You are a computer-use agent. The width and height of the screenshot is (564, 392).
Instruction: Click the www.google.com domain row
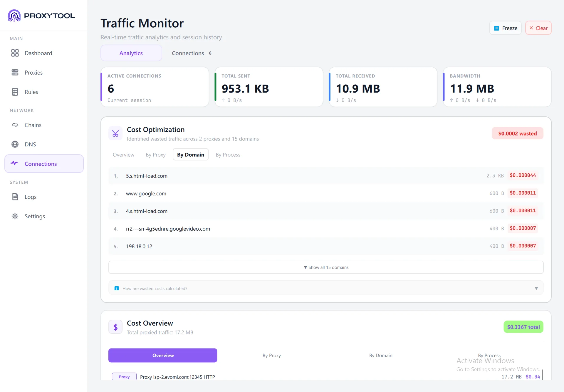click(326, 193)
